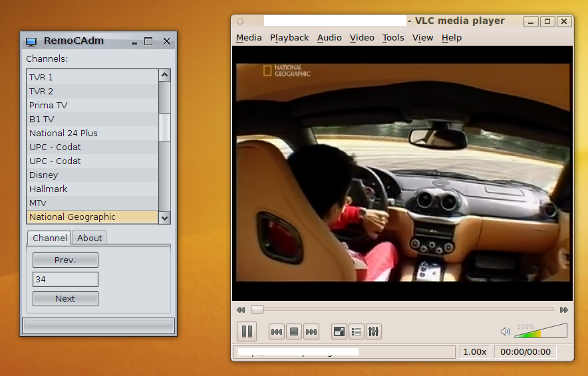Click the VLC seek bar handle
The width and height of the screenshot is (588, 376).
[x=257, y=310]
